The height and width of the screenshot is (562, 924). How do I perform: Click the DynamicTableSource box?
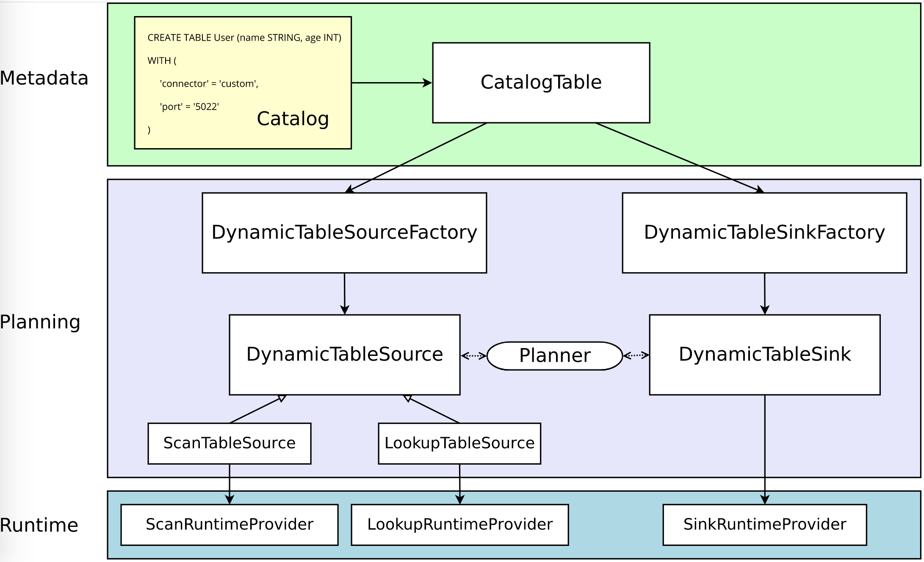[344, 355]
